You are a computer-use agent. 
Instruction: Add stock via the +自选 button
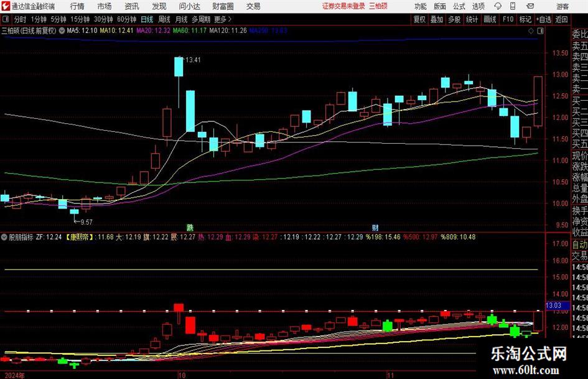543,19
